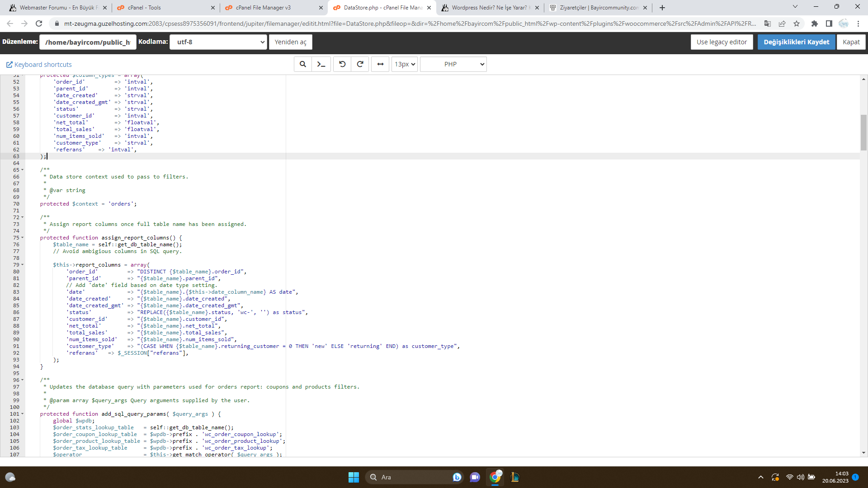Viewport: 868px width, 488px height.
Task: Reload the browser page
Action: click(39, 23)
